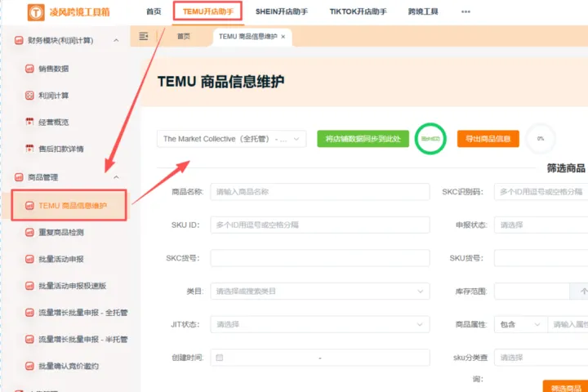Image resolution: width=588 pixels, height=392 pixels.
Task: Click the 销售数据 icon
Action: [29, 69]
